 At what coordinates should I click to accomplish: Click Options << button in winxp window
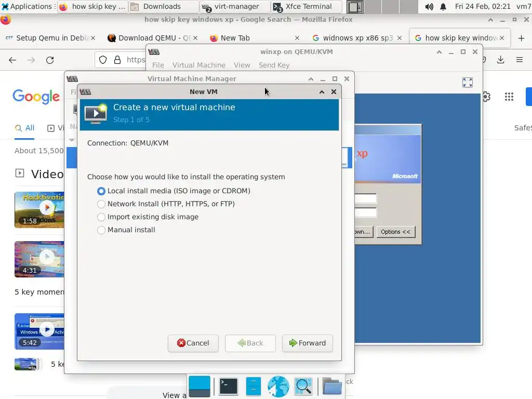[395, 232]
